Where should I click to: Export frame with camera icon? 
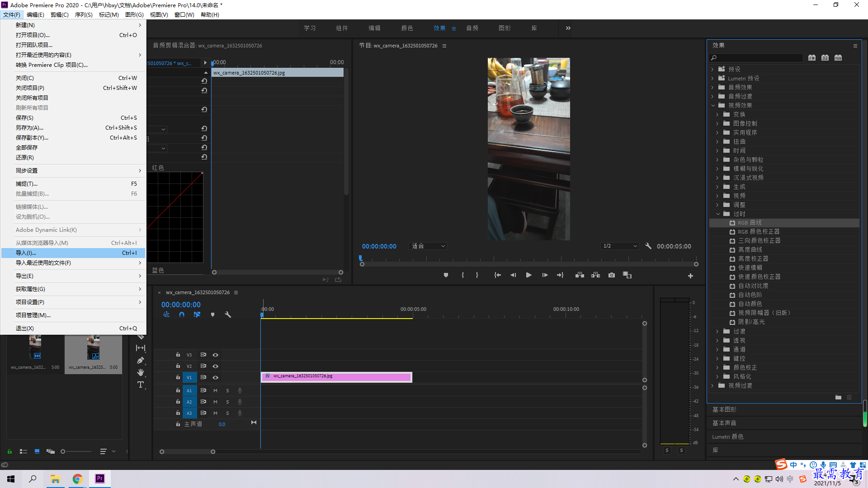(x=612, y=275)
